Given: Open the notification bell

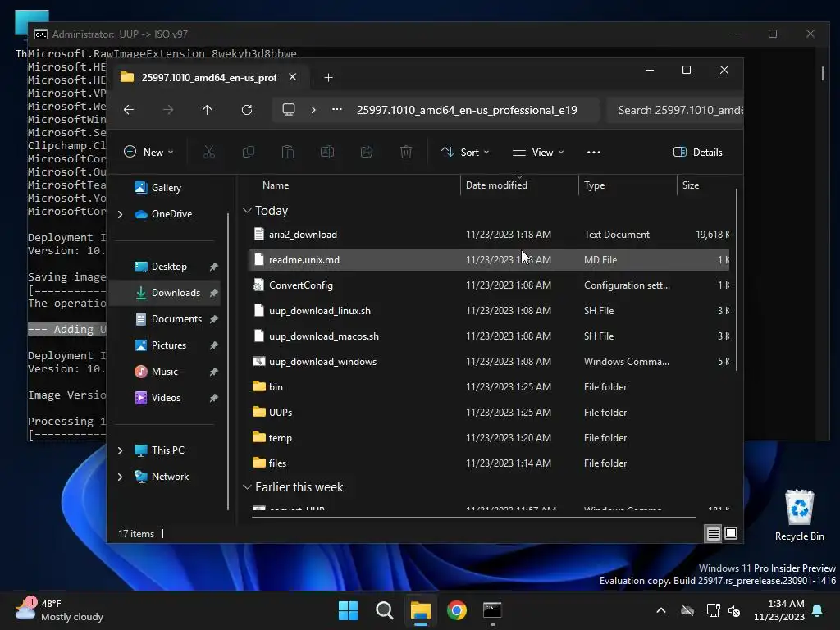Looking at the screenshot, I should (x=818, y=610).
